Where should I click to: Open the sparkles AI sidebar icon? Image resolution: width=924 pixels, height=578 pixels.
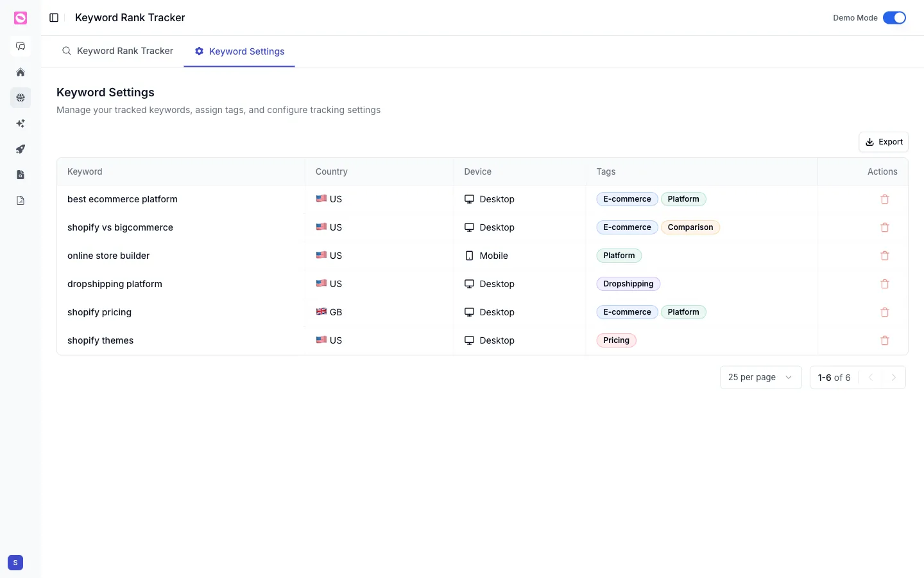(x=21, y=123)
